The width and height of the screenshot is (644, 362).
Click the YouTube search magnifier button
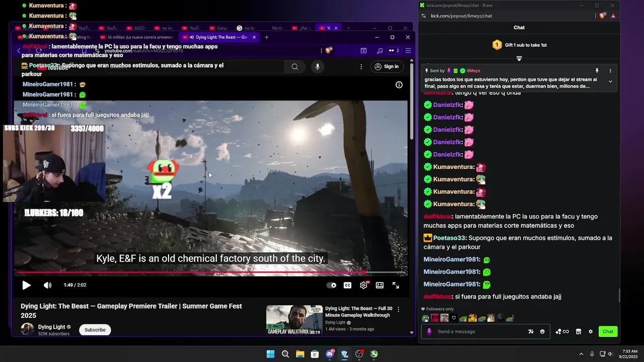(295, 66)
